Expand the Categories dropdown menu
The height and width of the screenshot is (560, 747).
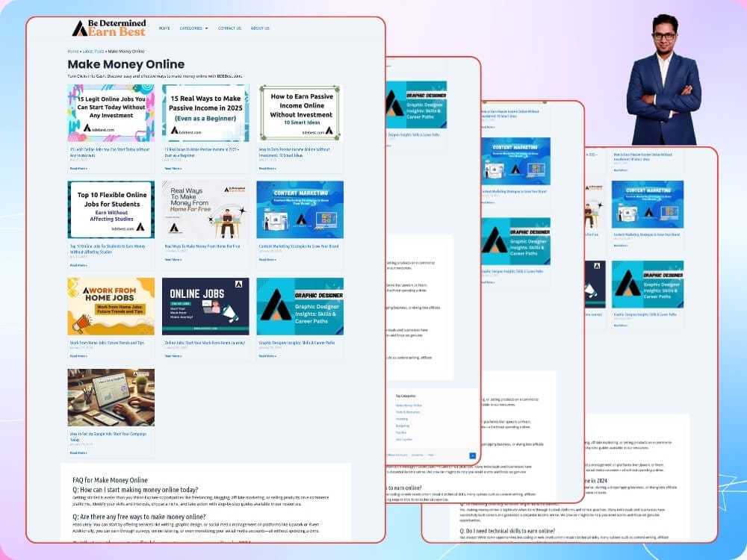[193, 28]
